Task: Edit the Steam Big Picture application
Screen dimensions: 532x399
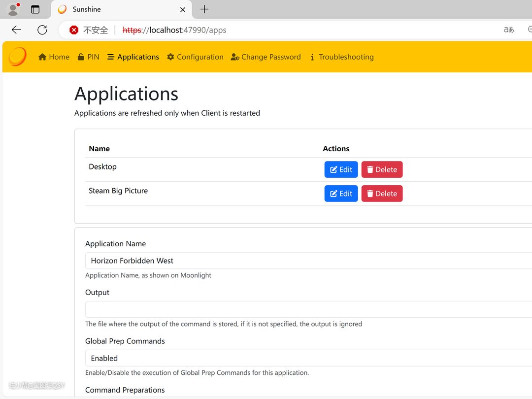Action: click(x=341, y=194)
